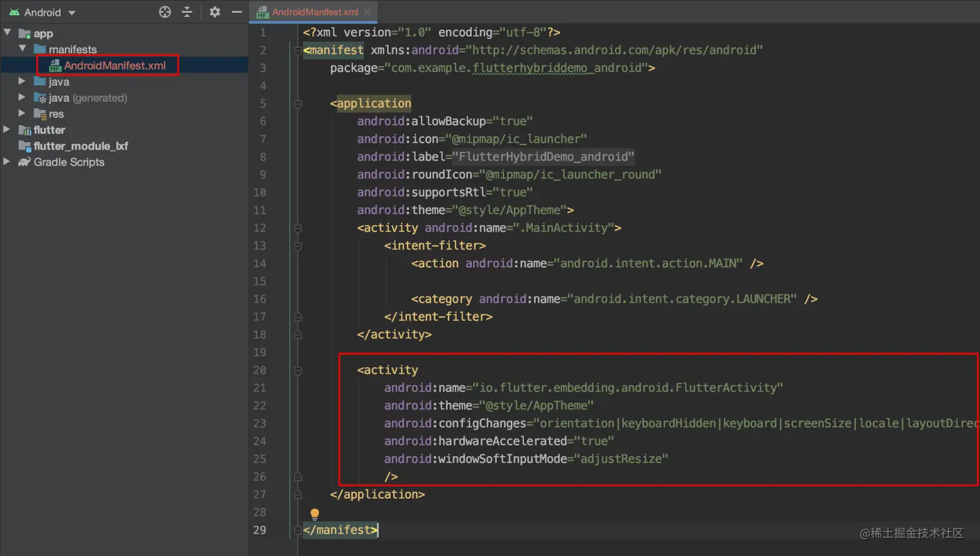Collapse the manifests folder
This screenshot has height=556, width=980.
click(x=23, y=49)
